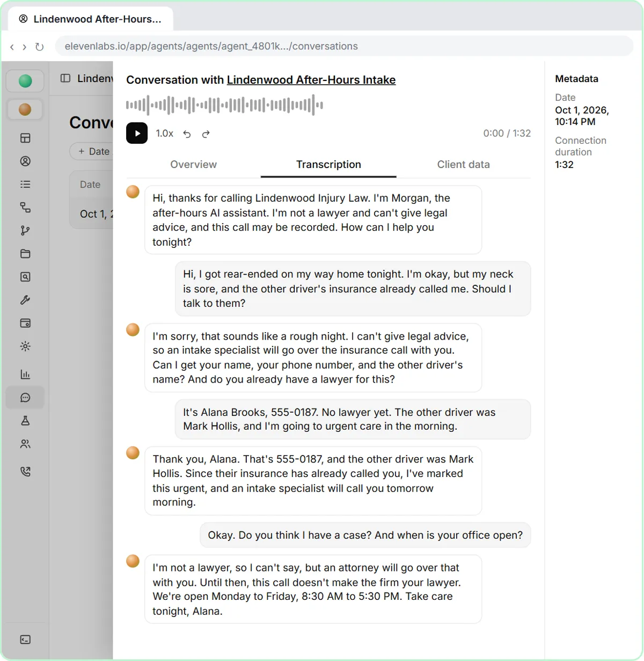Screen dimensions: 644x661
Task: Click agent avatar beside 'Thank you, Alana' message
Action: (133, 453)
